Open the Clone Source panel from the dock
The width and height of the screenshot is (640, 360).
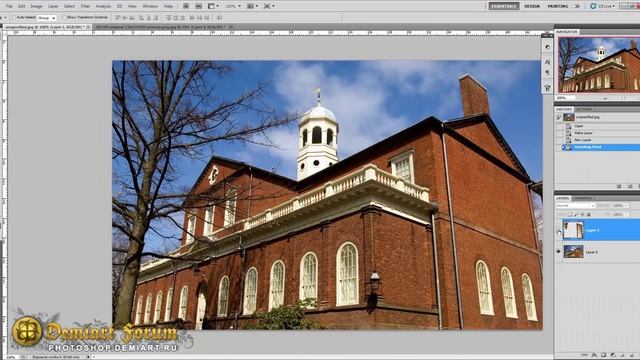click(x=547, y=87)
